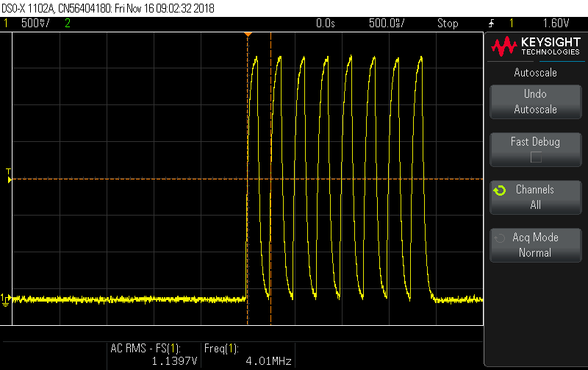Viewport: 588px width, 370px height.
Task: Click the 500.0ns timebase readout
Action: (x=387, y=24)
